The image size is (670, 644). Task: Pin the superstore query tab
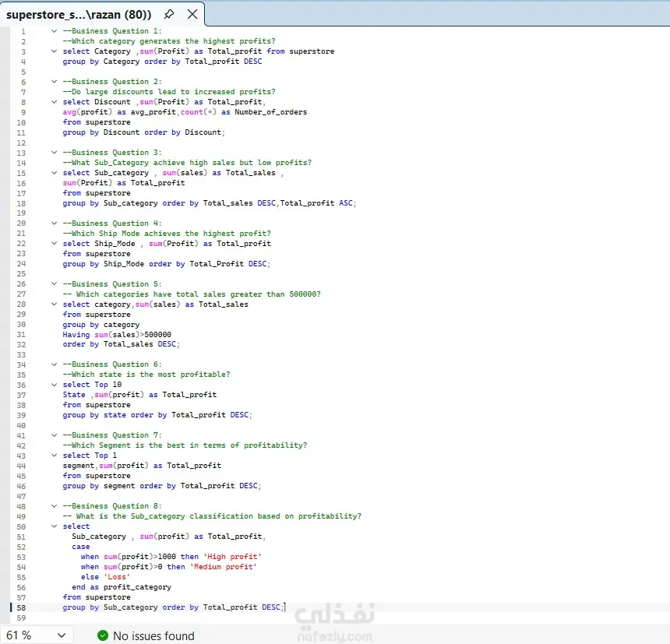tap(169, 15)
